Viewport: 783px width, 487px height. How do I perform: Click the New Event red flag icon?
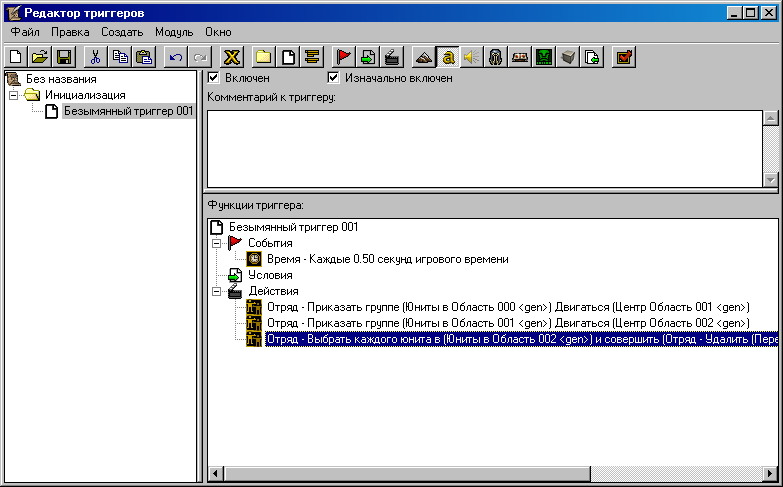[x=344, y=57]
